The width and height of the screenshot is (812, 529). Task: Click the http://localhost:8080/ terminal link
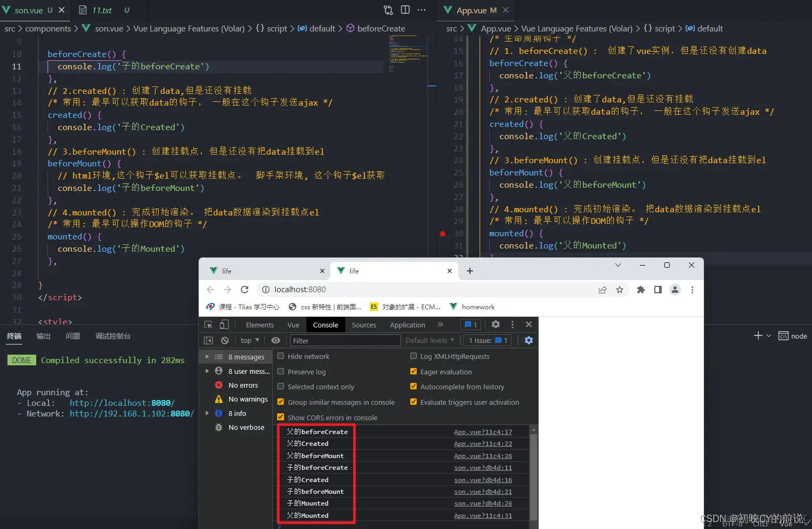click(x=122, y=403)
